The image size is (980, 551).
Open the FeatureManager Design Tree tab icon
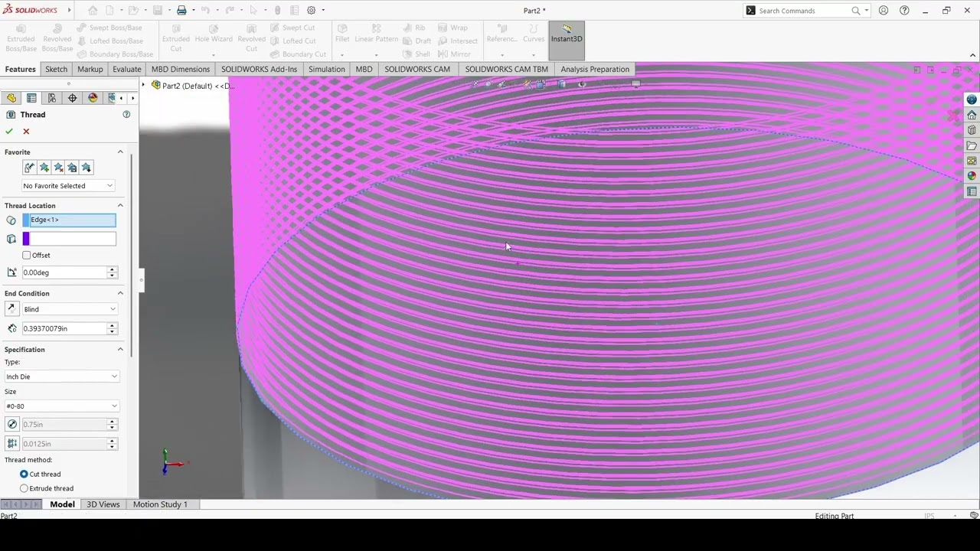pos(11,98)
